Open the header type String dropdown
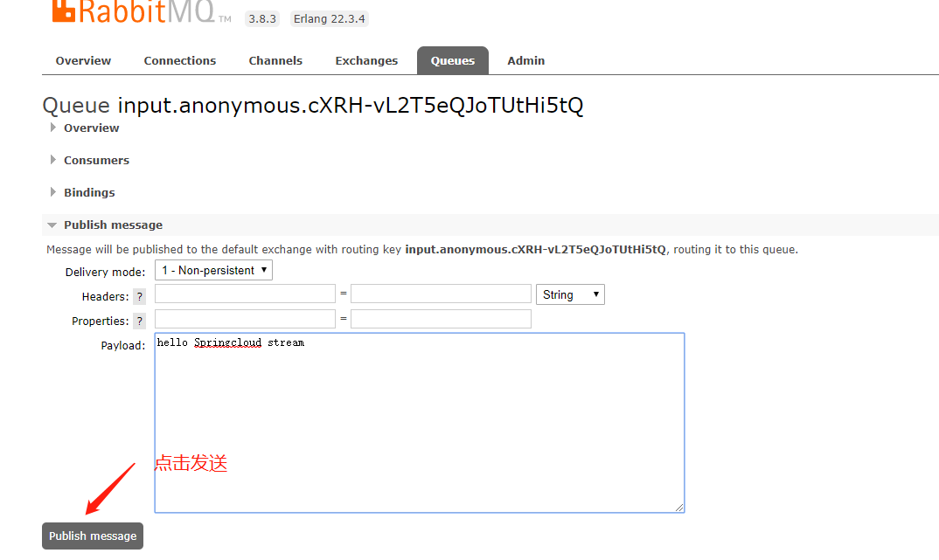Screen dimensions: 939x560 (570, 294)
